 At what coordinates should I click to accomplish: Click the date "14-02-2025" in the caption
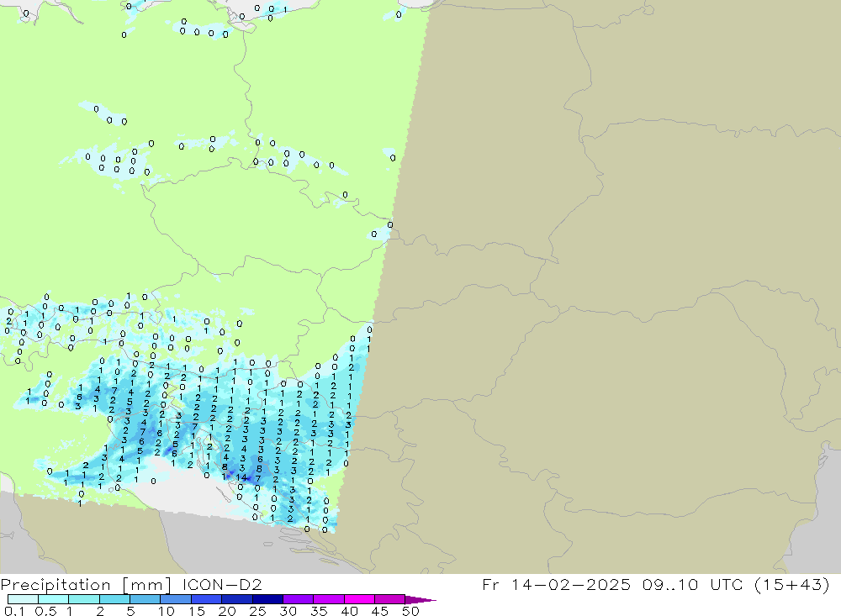point(571,584)
